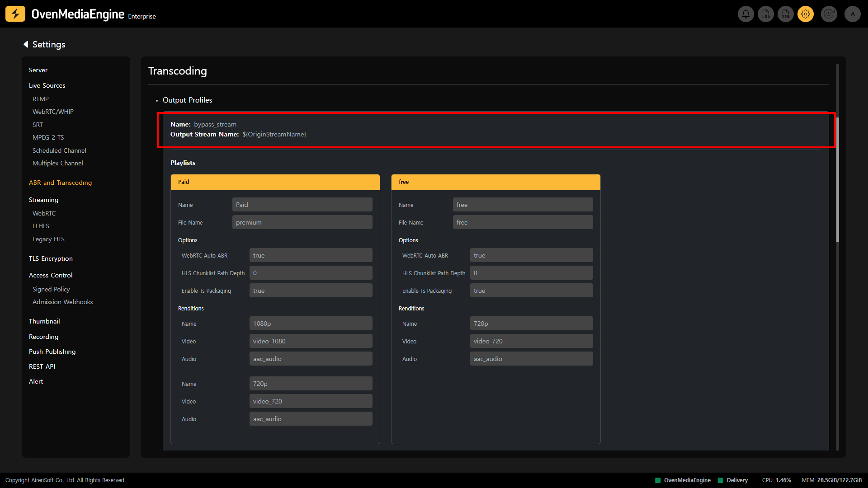This screenshot has height=488, width=868.
Task: Click the free playlist header
Action: pos(495,182)
